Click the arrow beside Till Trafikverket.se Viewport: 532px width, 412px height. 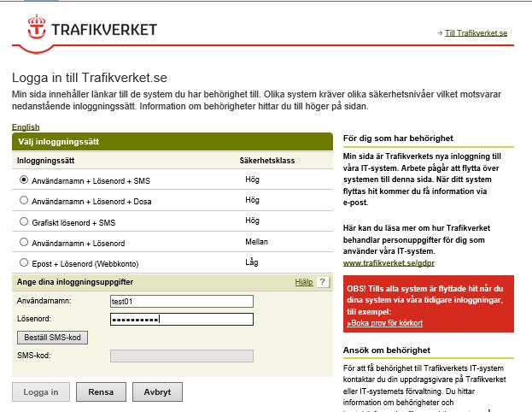[x=440, y=33]
